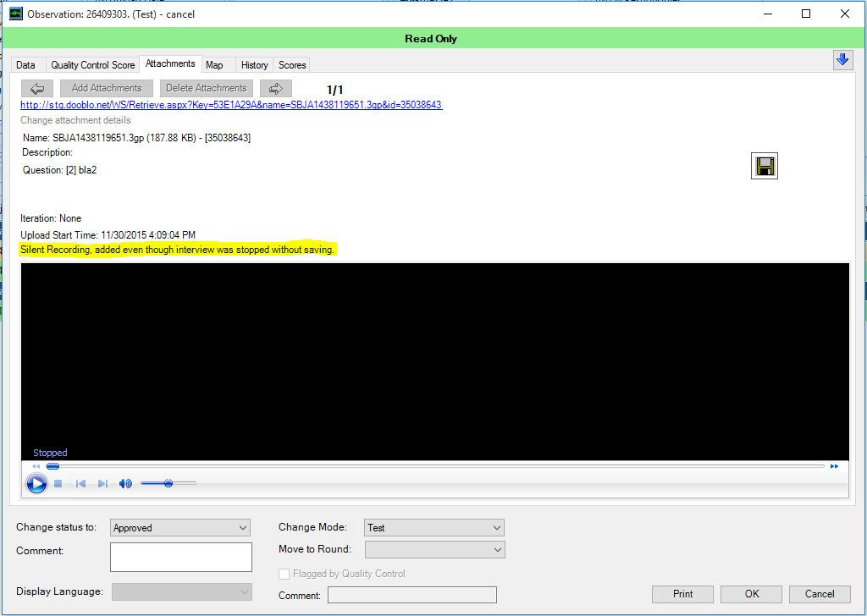
Task: Click the quality control Comment field
Action: 412,595
